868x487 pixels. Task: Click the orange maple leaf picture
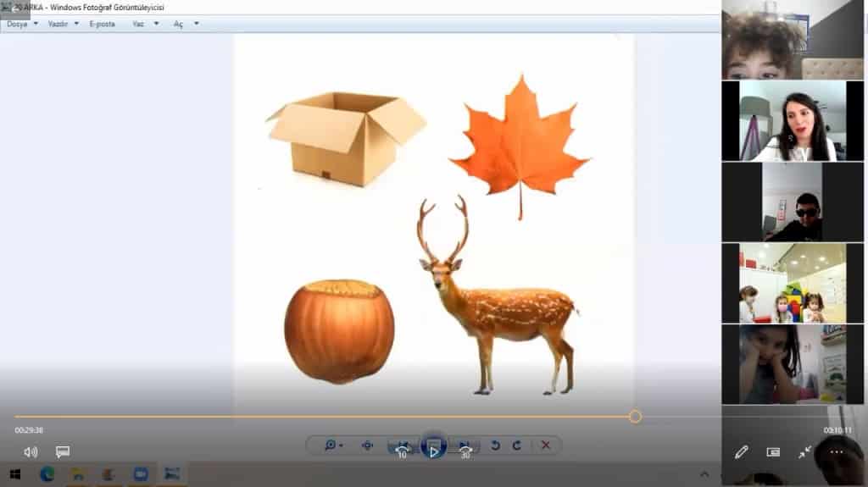click(520, 147)
